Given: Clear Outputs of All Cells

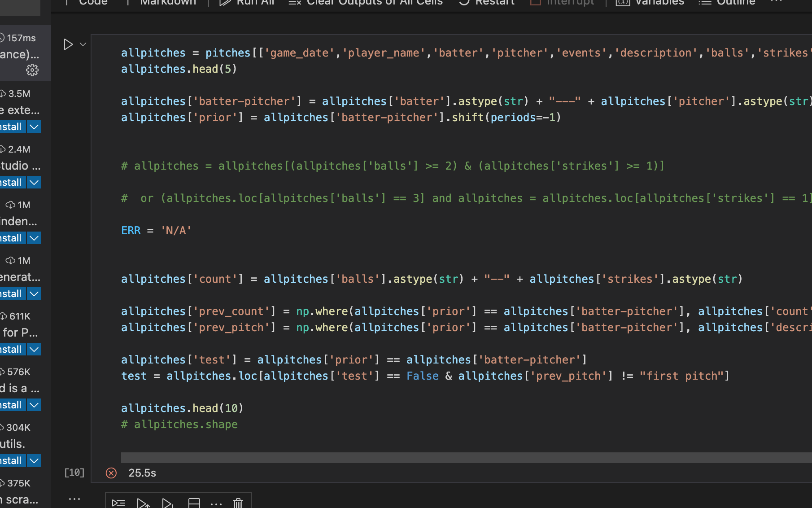Looking at the screenshot, I should click(x=366, y=3).
